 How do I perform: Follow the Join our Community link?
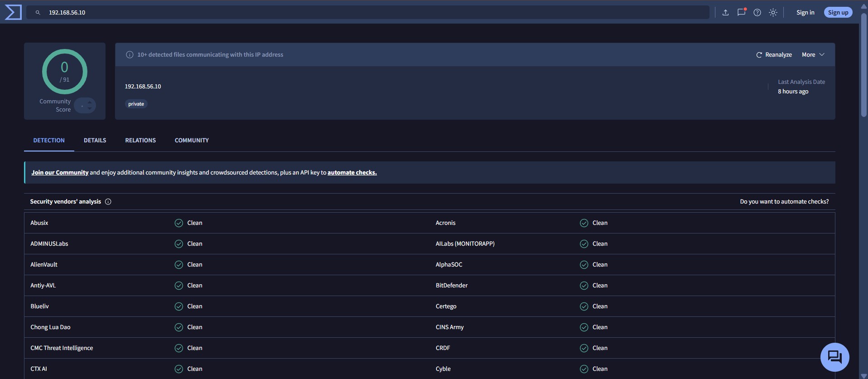[x=60, y=173]
